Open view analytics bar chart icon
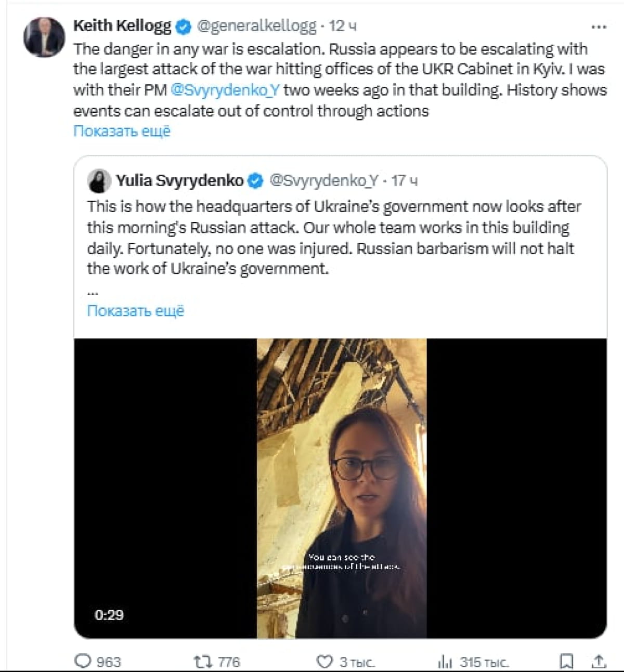 click(x=445, y=662)
